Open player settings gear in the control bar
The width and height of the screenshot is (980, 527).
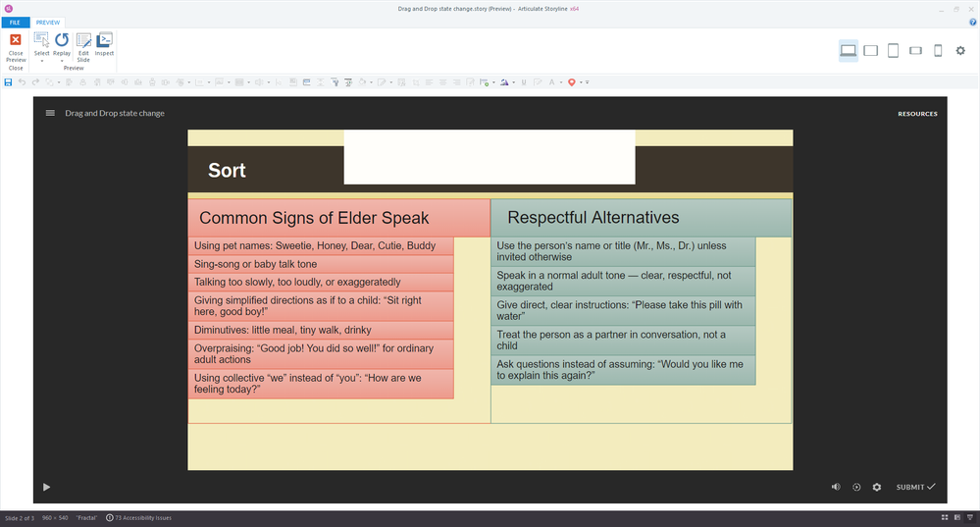click(876, 487)
